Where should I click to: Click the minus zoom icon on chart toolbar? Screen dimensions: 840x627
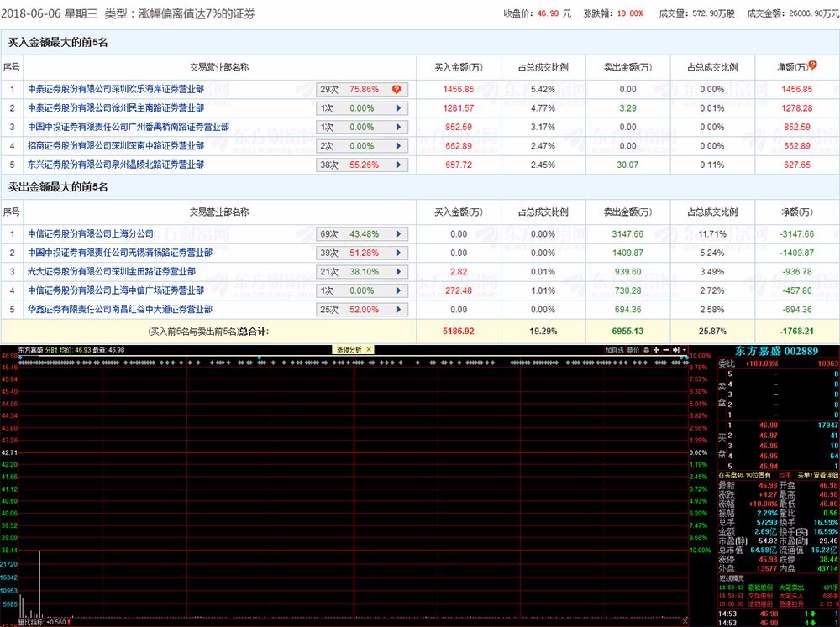tap(666, 350)
